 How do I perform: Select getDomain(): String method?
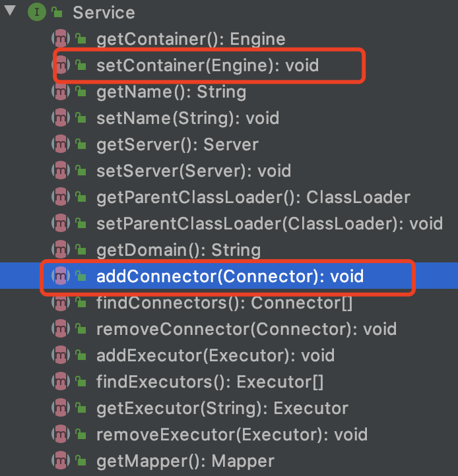coord(179,251)
